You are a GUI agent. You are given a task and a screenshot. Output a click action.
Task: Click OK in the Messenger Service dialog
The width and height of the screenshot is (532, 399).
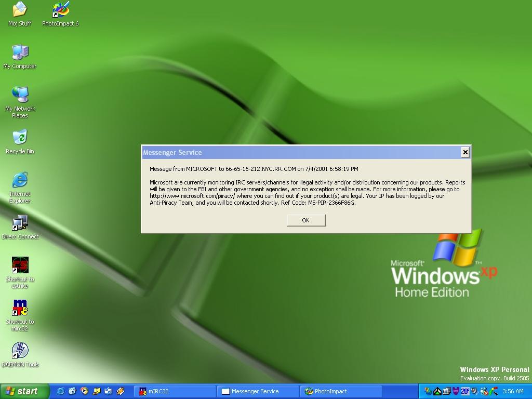click(305, 220)
